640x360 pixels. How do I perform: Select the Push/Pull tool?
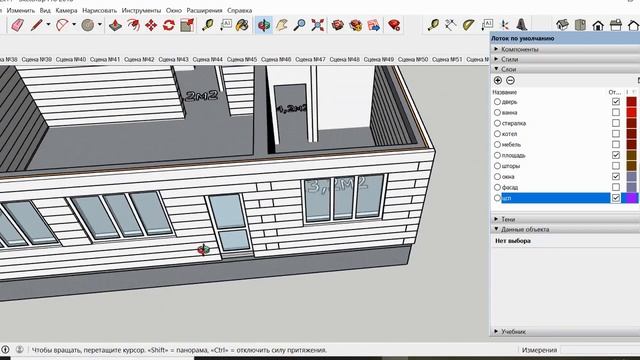point(115,25)
